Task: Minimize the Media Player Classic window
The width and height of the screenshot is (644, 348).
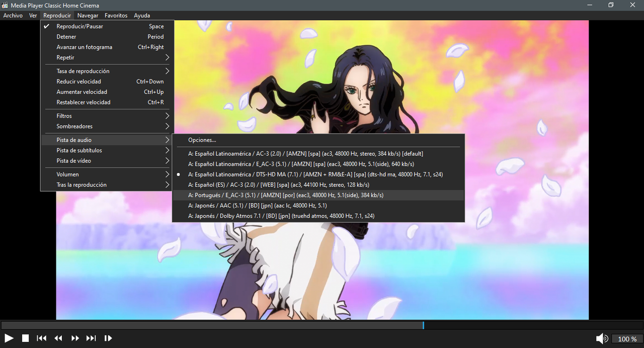Action: 589,5
